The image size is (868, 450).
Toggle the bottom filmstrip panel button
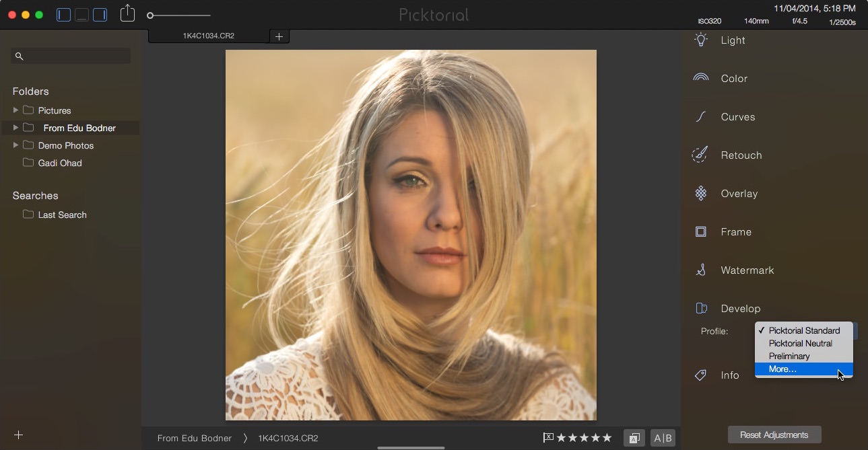tap(81, 14)
